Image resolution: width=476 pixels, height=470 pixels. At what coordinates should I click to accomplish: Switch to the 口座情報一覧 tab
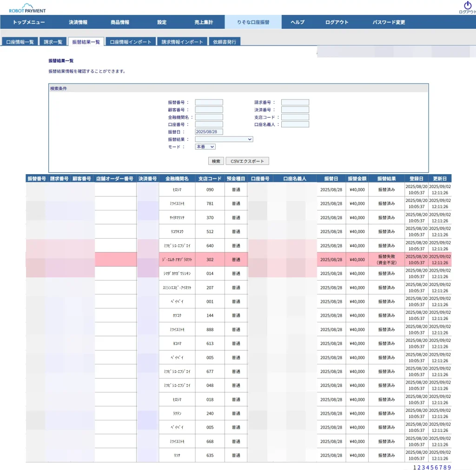[x=20, y=42]
